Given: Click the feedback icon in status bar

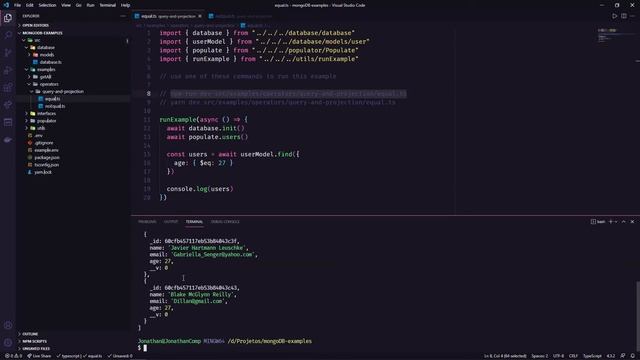Looking at the screenshot, I should 623,356.
